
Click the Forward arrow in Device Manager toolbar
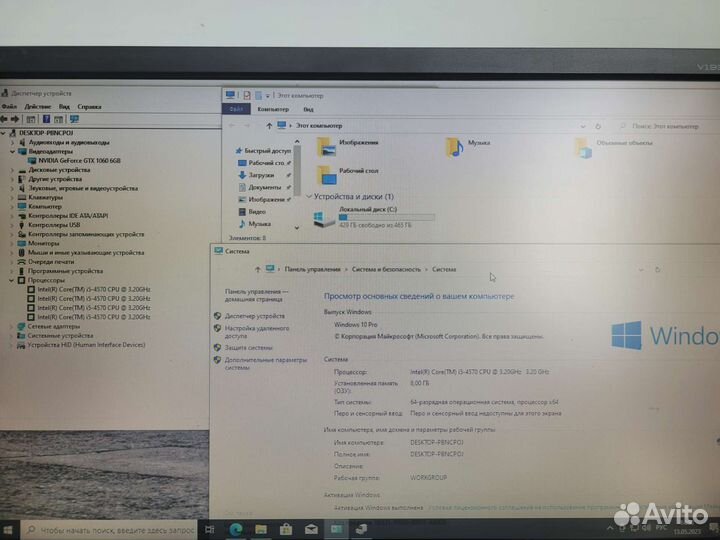[x=15, y=119]
